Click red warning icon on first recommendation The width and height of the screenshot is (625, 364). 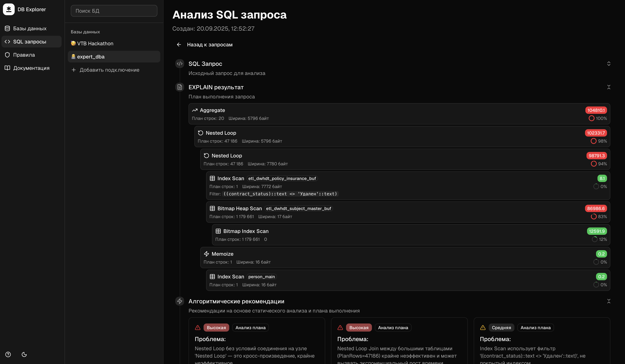pos(198,328)
